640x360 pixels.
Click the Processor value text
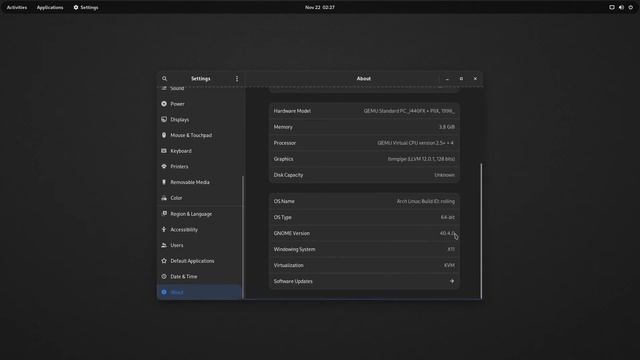click(x=416, y=143)
